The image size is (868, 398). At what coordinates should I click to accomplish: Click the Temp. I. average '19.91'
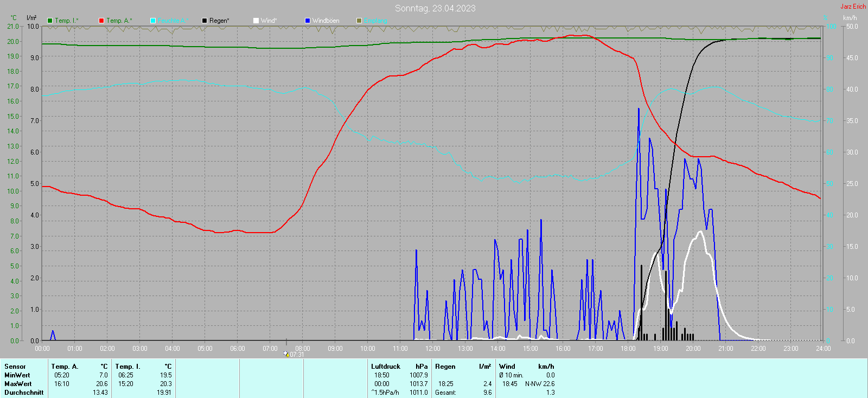click(x=164, y=393)
